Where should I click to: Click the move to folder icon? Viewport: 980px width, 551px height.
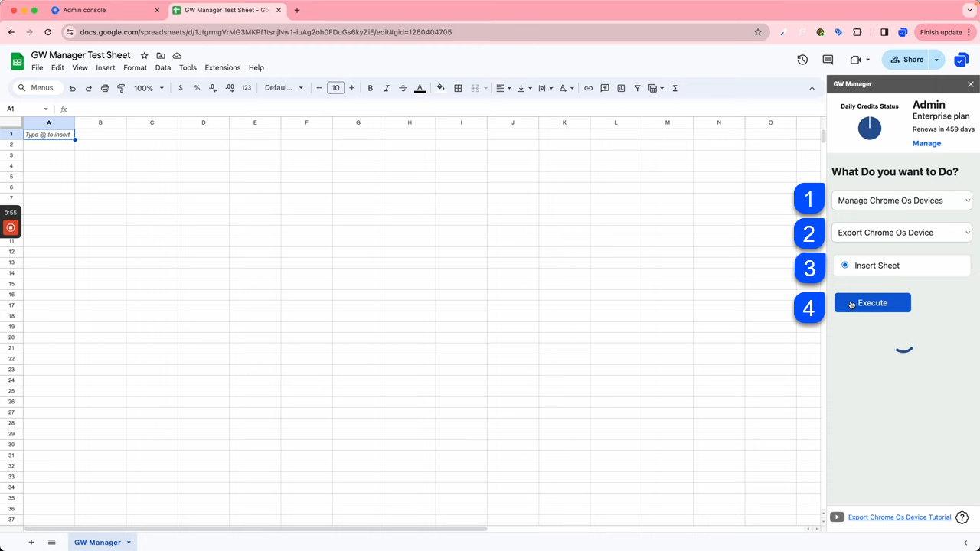click(161, 56)
